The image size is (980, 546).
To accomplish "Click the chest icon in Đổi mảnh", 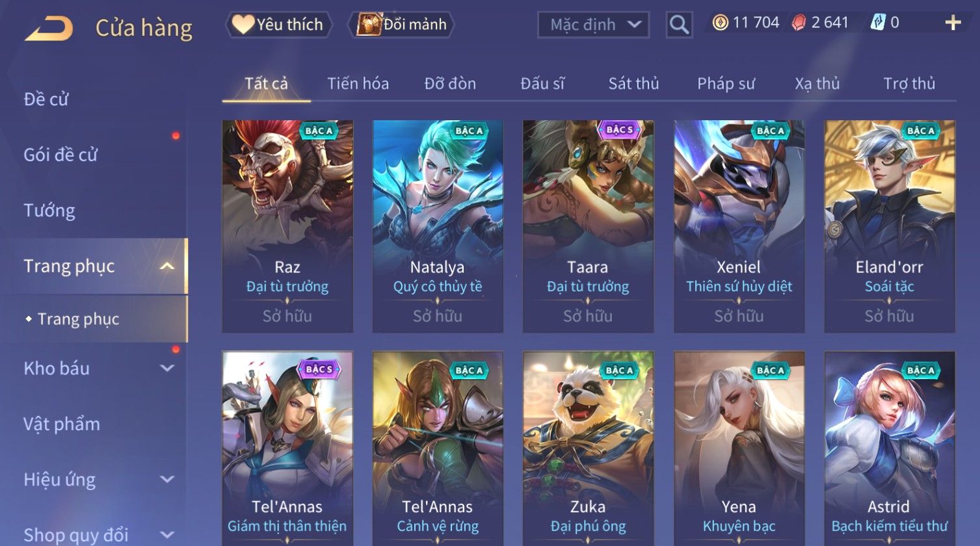I will 369,25.
